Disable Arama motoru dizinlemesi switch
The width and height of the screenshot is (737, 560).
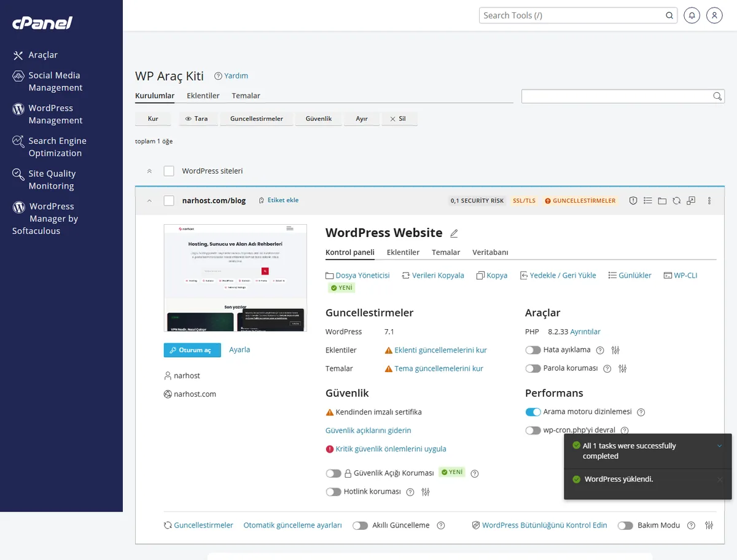click(x=533, y=412)
